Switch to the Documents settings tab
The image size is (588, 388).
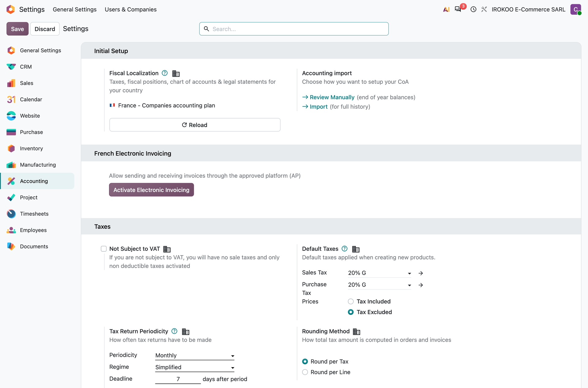(37, 246)
